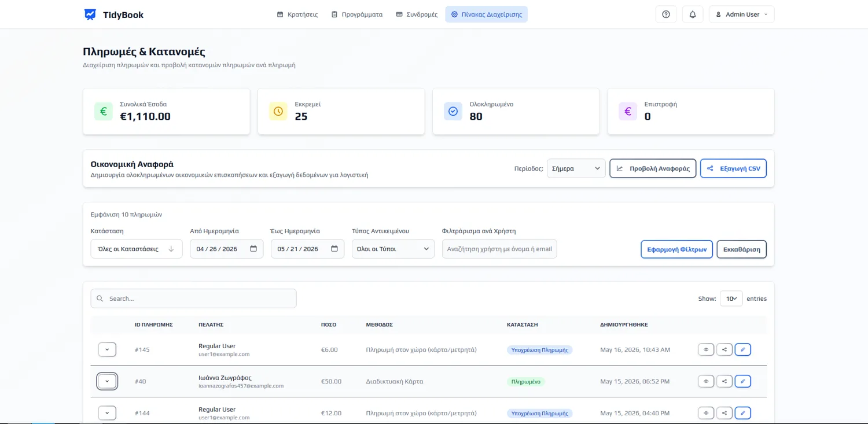Expand the row for payment #40
Image resolution: width=868 pixels, height=424 pixels.
click(x=107, y=381)
